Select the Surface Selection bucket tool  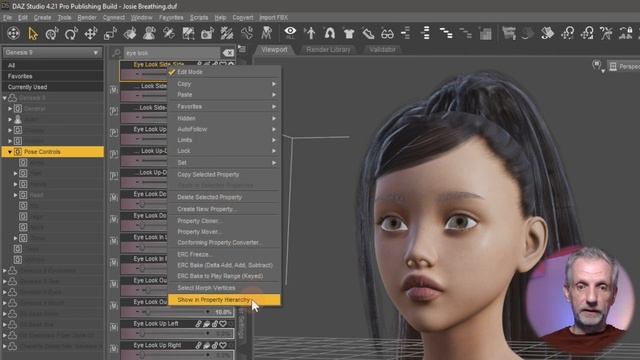(130, 33)
